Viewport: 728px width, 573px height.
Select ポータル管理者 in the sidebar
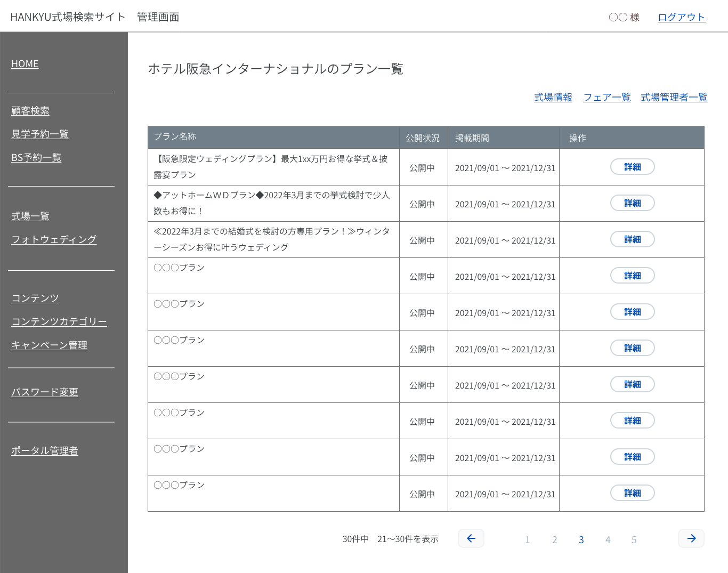45,451
